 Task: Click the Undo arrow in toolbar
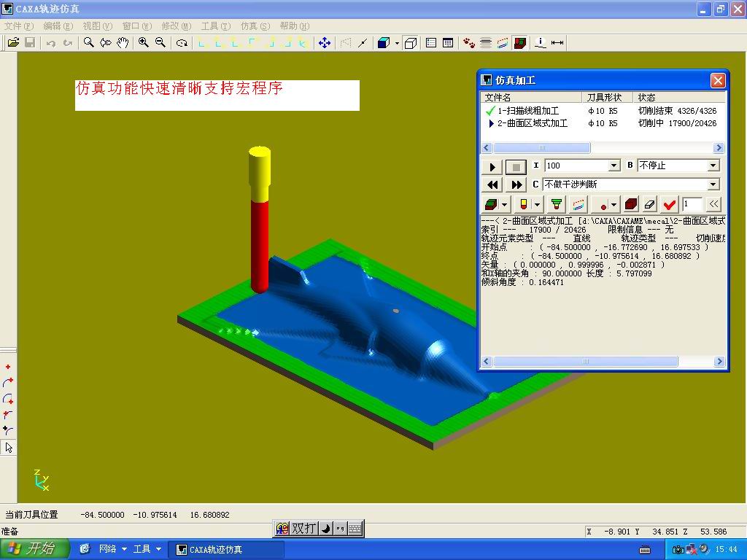click(x=51, y=43)
